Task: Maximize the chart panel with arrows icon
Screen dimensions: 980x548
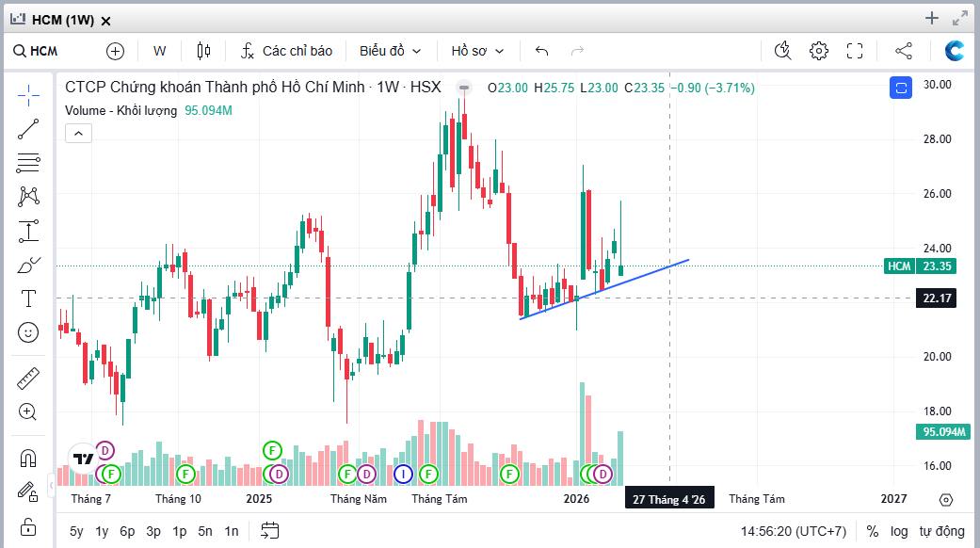Action: coord(960,19)
